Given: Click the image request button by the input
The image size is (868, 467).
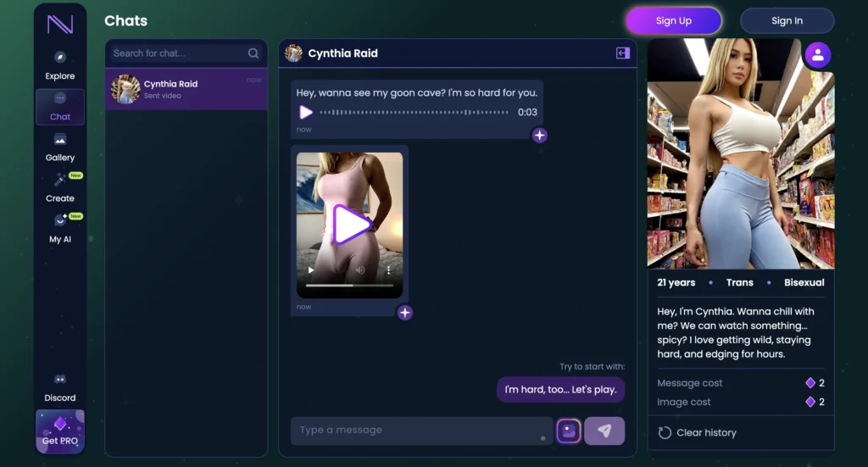Looking at the screenshot, I should (x=569, y=431).
